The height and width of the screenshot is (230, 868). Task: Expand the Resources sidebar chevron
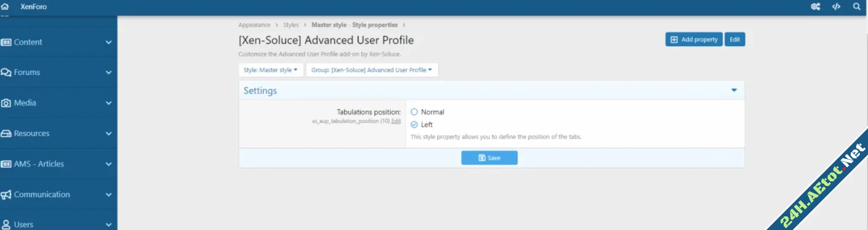point(108,134)
